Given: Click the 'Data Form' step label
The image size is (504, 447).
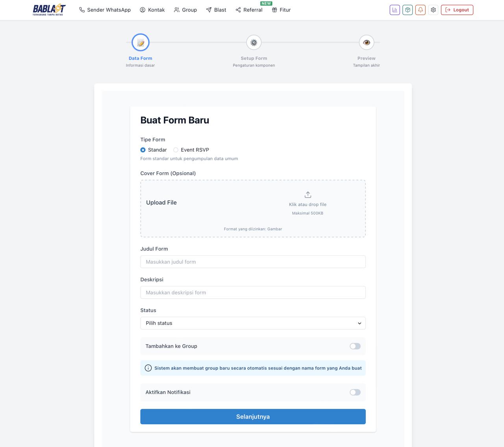Looking at the screenshot, I should 141,58.
